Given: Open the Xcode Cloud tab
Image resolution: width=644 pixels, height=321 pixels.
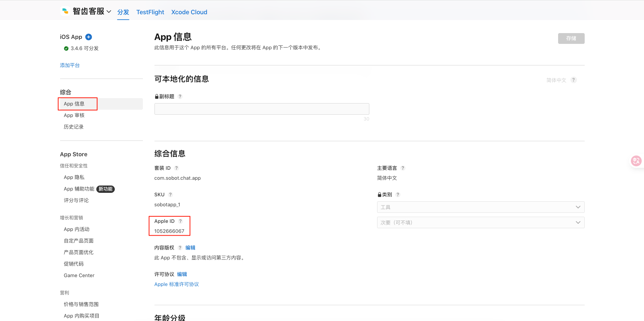Looking at the screenshot, I should tap(189, 12).
